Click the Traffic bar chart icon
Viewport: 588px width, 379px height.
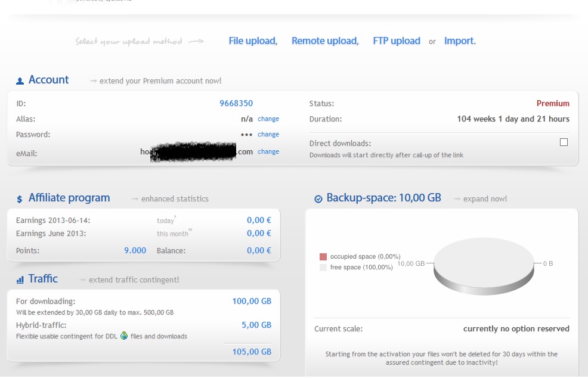point(20,279)
